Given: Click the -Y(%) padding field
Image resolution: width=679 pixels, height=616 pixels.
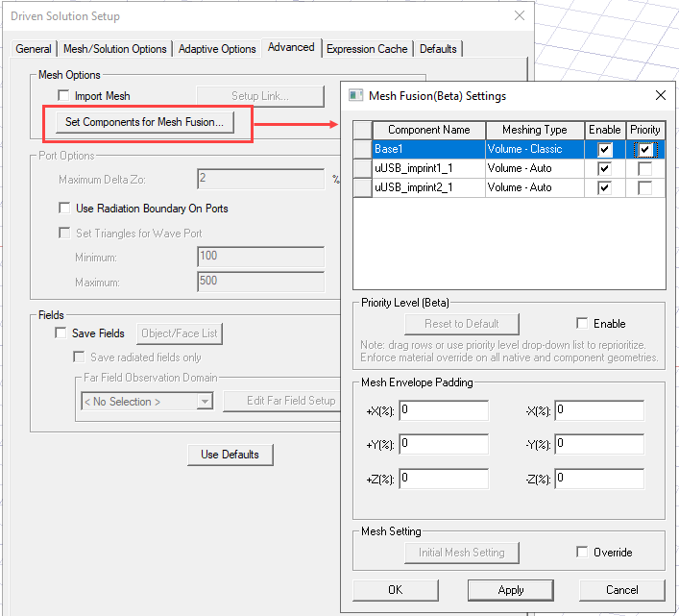Looking at the screenshot, I should (x=599, y=444).
